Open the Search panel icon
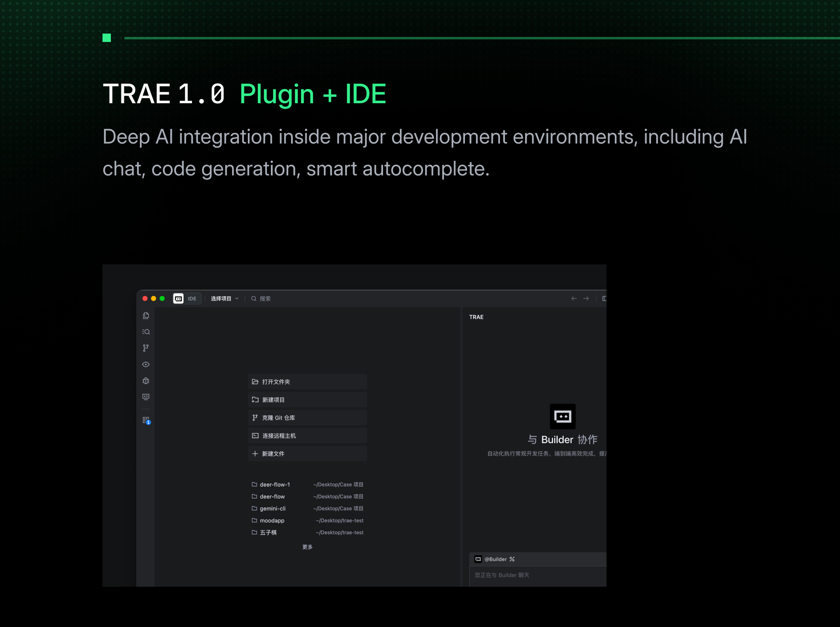 [x=146, y=332]
